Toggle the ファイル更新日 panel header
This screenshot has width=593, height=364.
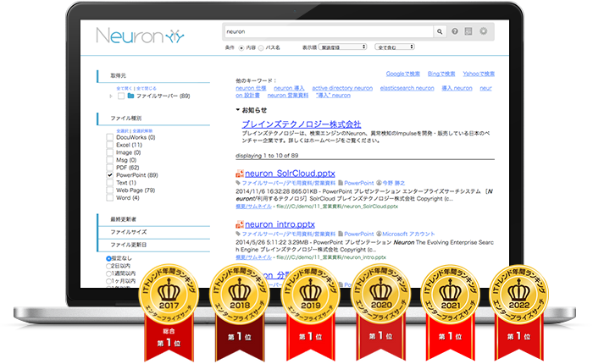click(153, 245)
